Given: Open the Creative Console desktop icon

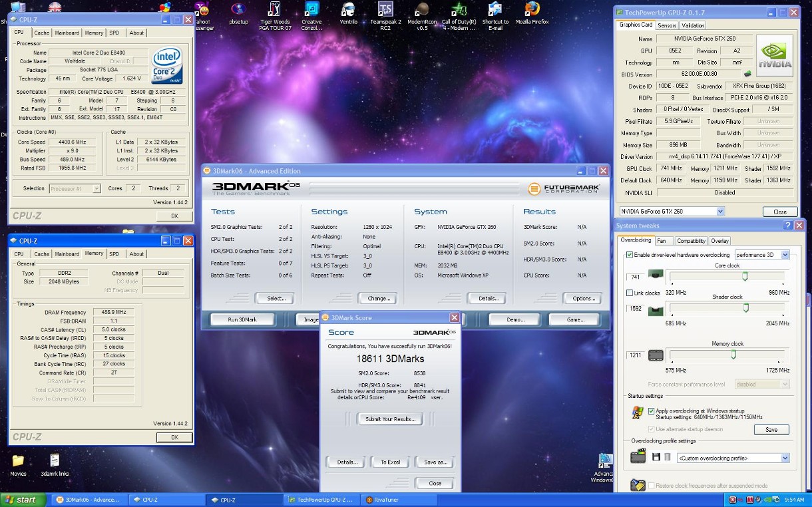Looking at the screenshot, I should click(311, 16).
